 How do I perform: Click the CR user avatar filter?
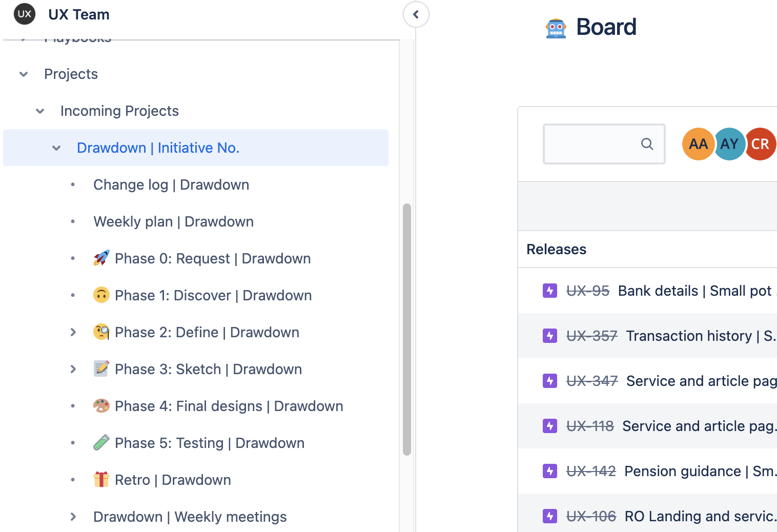[x=761, y=144]
